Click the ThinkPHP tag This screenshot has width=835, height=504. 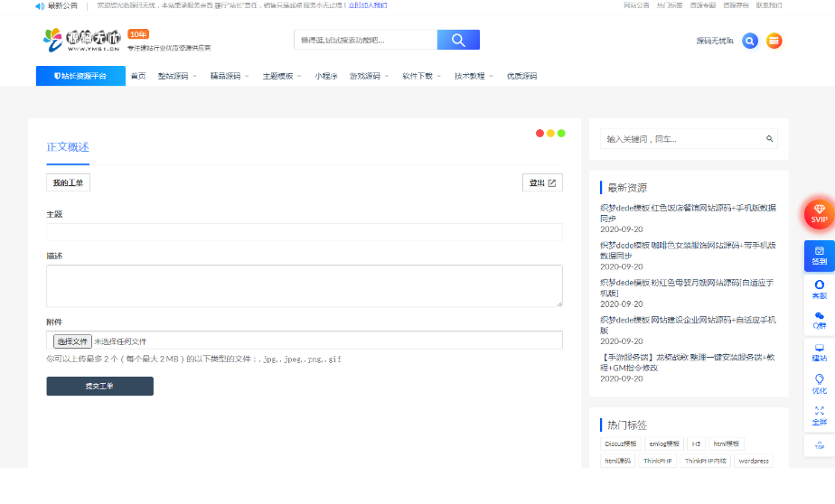(658, 461)
